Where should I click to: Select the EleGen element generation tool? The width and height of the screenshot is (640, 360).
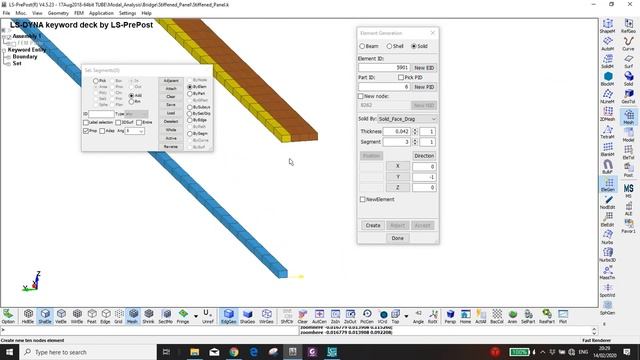[607, 184]
